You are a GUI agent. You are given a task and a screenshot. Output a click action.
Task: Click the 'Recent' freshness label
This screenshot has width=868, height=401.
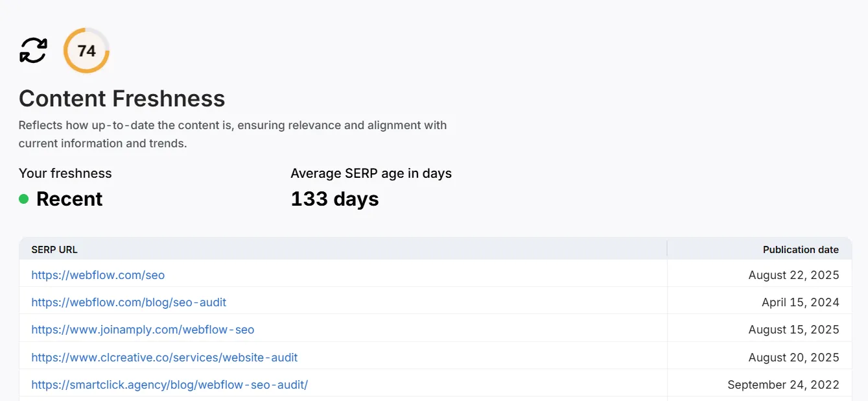pyautogui.click(x=69, y=199)
